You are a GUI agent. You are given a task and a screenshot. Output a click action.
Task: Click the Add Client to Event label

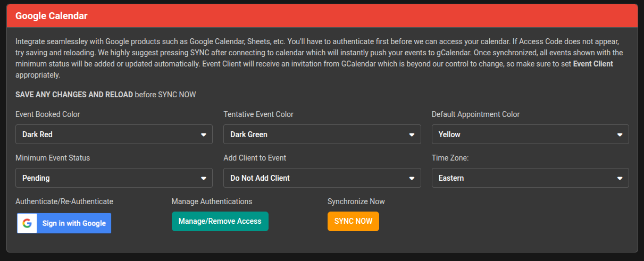(x=255, y=158)
